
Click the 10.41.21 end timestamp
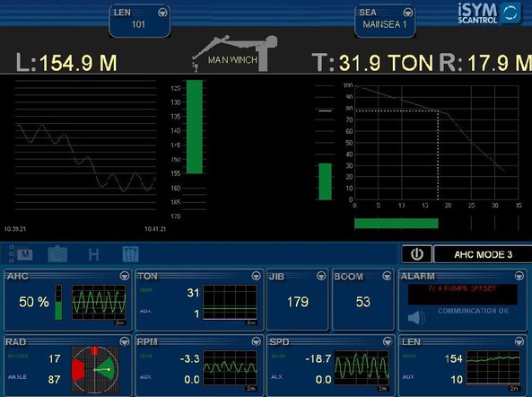155,229
